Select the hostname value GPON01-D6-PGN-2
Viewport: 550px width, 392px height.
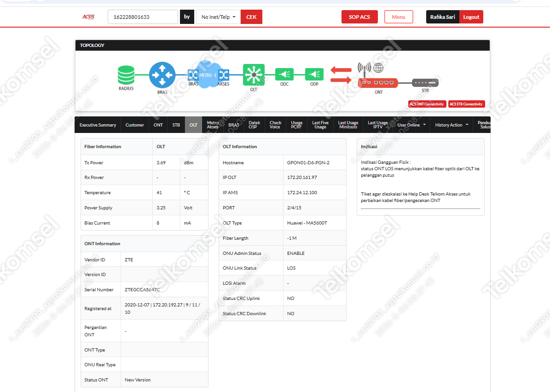(308, 163)
